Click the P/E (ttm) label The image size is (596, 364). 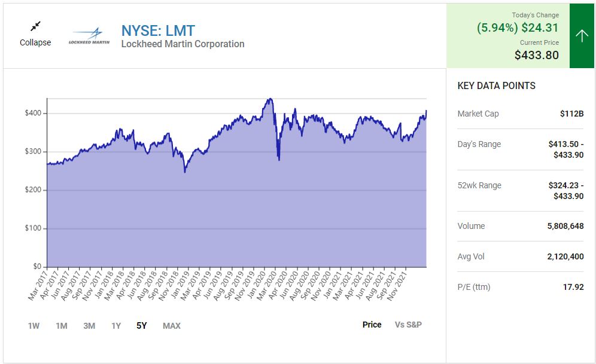click(473, 287)
